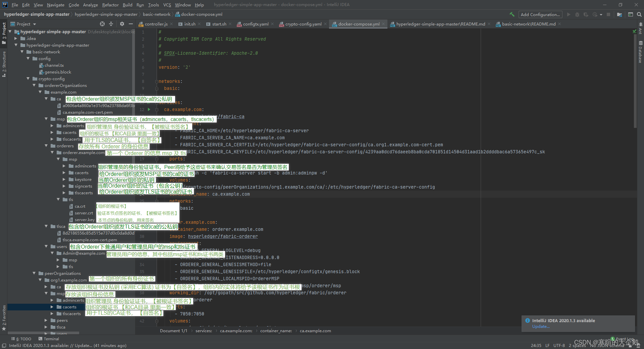The height and width of the screenshot is (349, 644).
Task: Click basic-network in navigation breadcrumb
Action: 157,14
